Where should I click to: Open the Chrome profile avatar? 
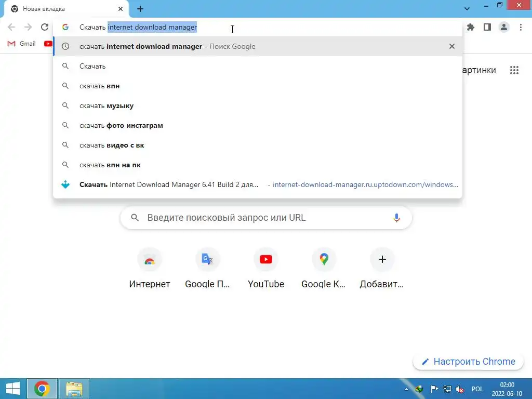504,27
